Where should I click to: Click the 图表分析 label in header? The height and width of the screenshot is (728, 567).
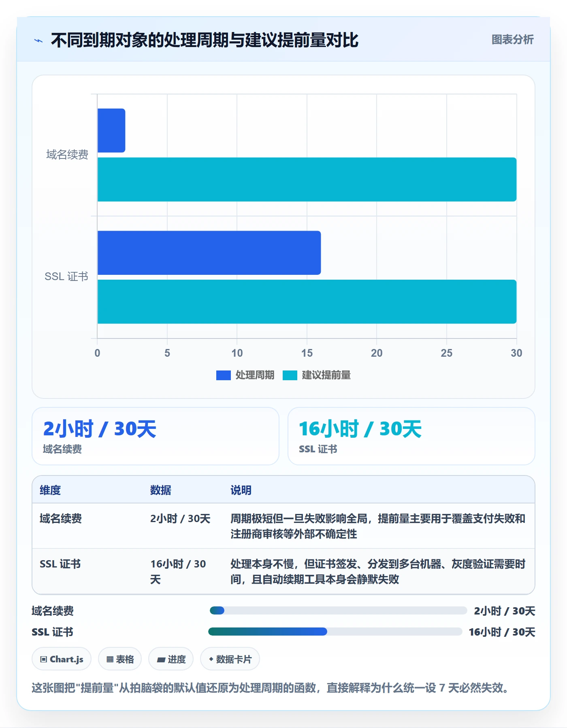[x=512, y=40]
